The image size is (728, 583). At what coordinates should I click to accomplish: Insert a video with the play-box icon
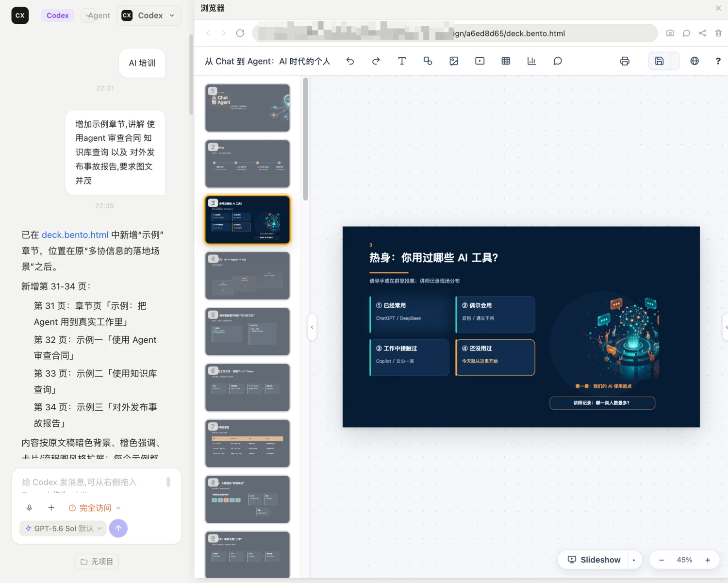coord(480,61)
